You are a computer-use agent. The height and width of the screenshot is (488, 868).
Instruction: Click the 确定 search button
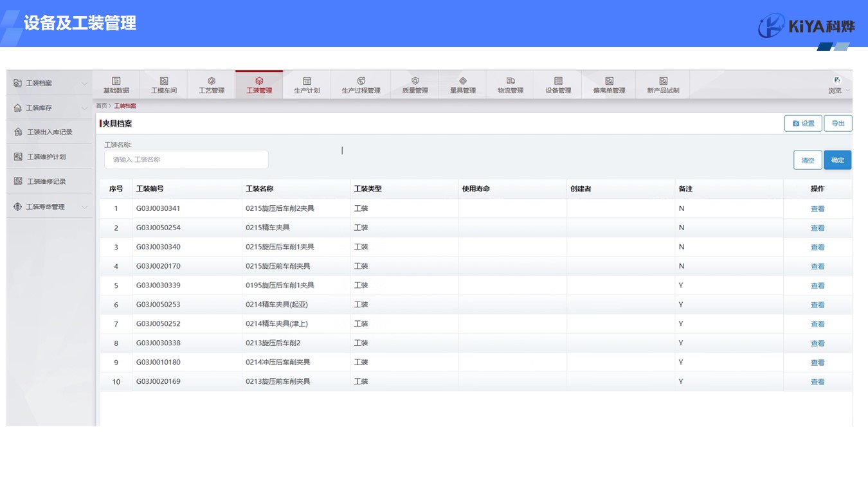837,160
